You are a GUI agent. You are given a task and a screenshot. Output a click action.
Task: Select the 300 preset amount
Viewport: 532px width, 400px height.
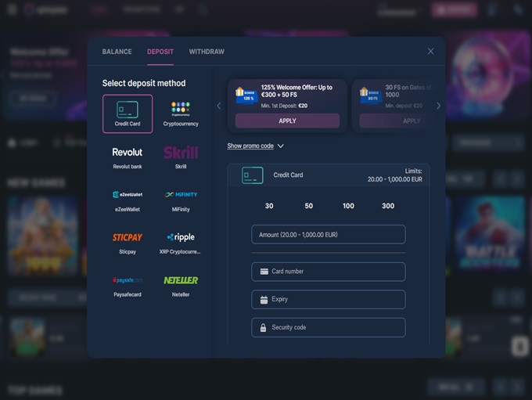pyautogui.click(x=388, y=206)
